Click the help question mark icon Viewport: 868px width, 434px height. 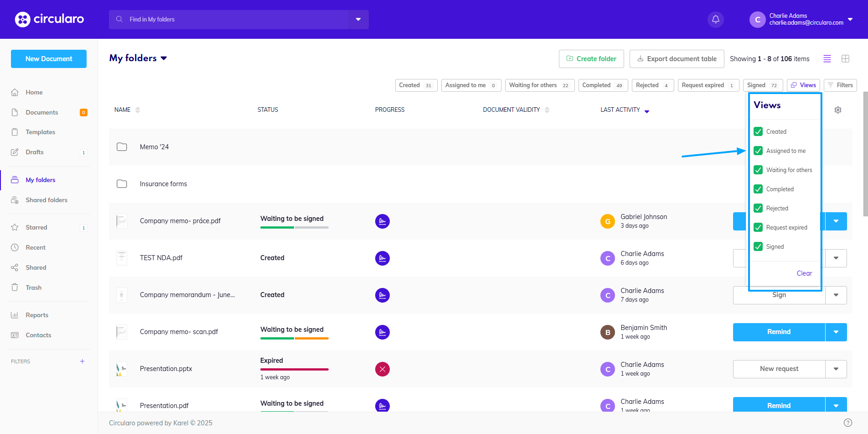click(847, 423)
